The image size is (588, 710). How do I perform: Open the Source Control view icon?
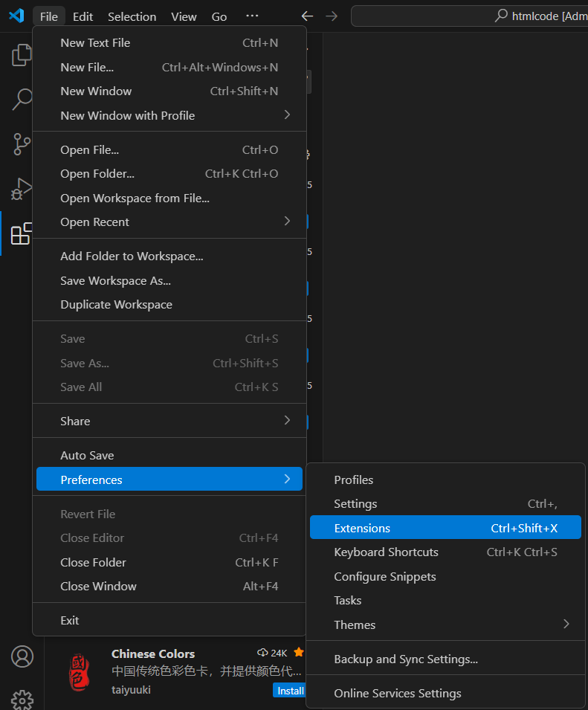[22, 143]
